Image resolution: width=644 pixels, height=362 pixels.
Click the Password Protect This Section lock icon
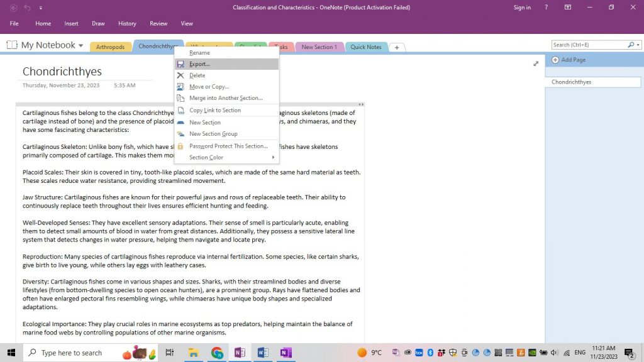(181, 146)
